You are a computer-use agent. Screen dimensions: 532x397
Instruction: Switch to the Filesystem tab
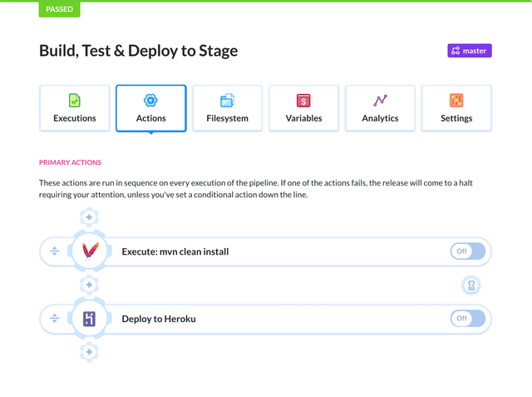coord(227,108)
